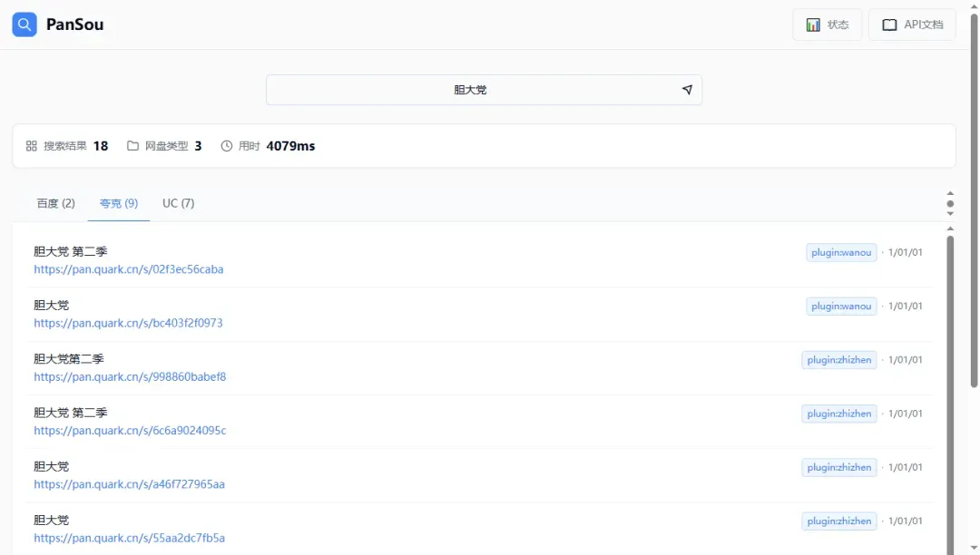Open link pan.quark.cn/s/bc403f2f0973
The image size is (980, 555).
tap(128, 323)
